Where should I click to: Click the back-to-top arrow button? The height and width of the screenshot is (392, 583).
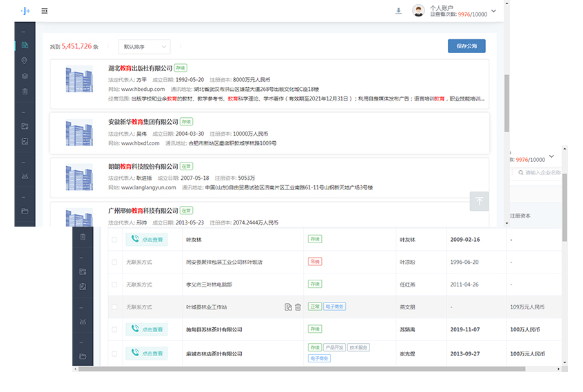pyautogui.click(x=479, y=201)
